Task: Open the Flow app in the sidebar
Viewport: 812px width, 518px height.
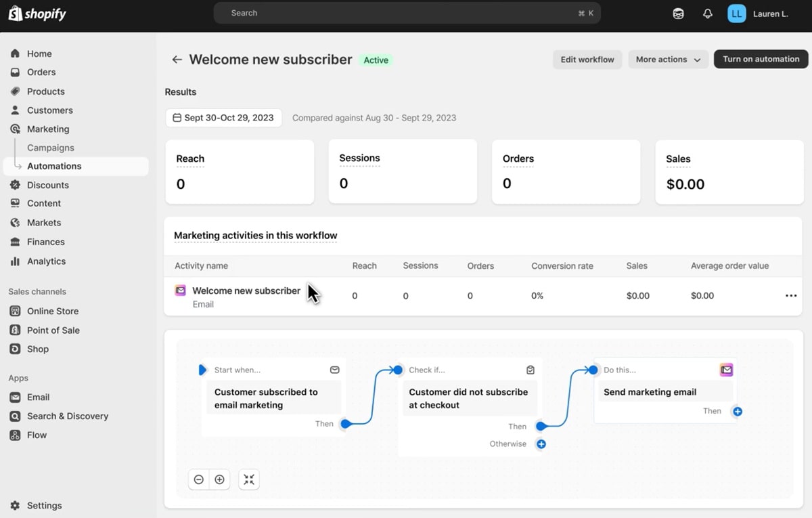Action: tap(35, 435)
